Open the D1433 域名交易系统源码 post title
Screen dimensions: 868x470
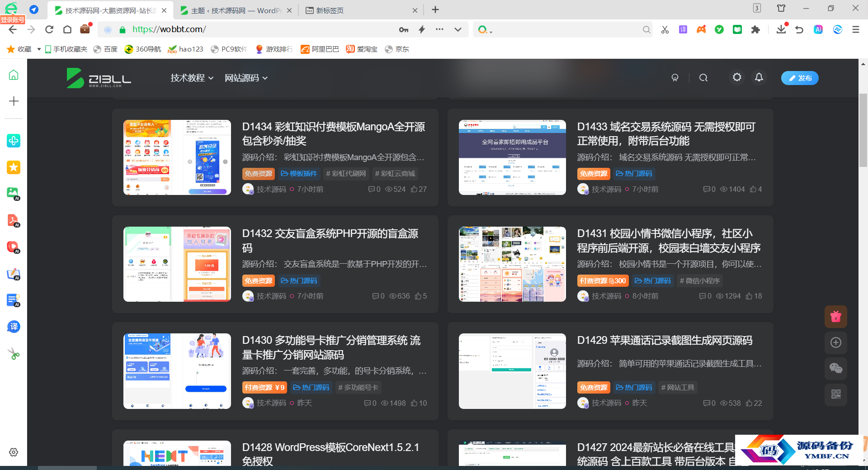click(666, 134)
